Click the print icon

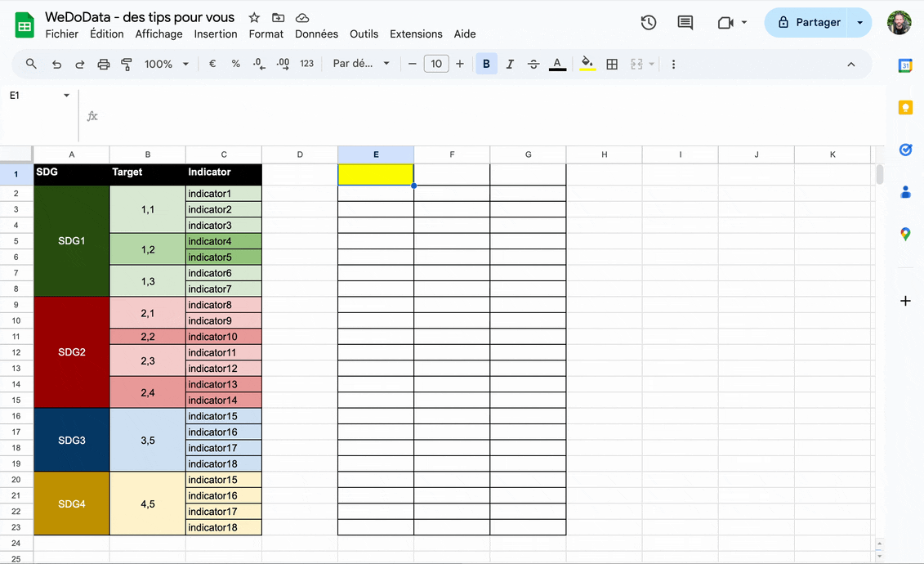[104, 64]
